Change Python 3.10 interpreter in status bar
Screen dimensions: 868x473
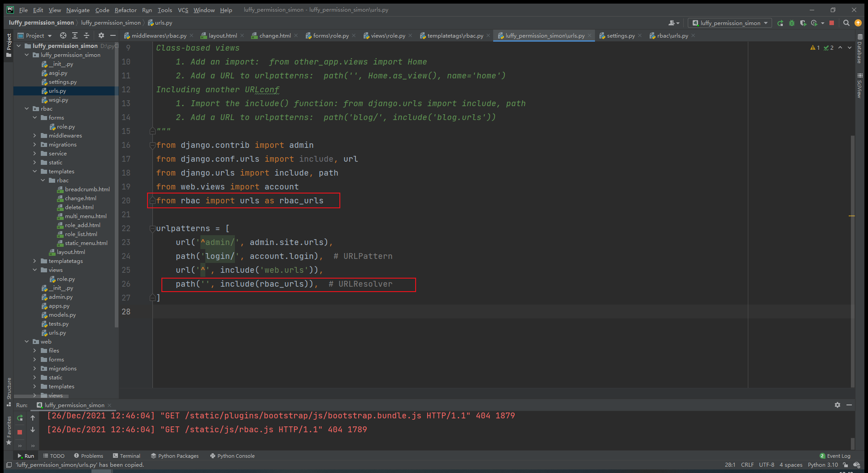823,465
